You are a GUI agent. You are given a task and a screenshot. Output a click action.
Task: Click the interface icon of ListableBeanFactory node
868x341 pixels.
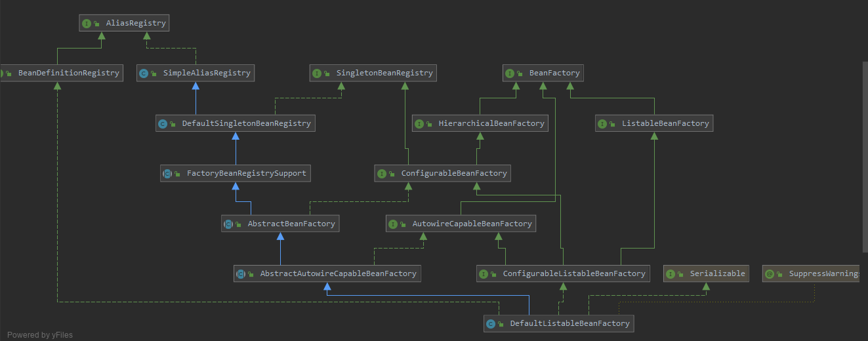(x=602, y=123)
